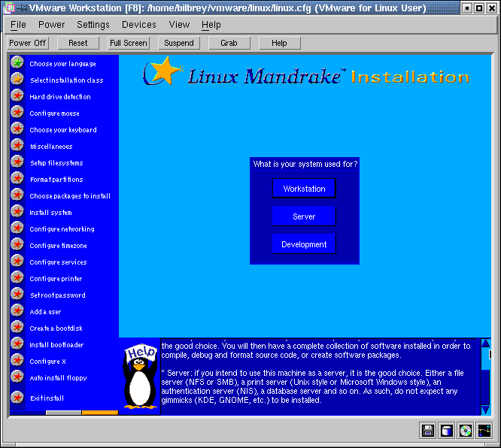501x448 pixels.
Task: Select the Server system type
Action: point(304,216)
